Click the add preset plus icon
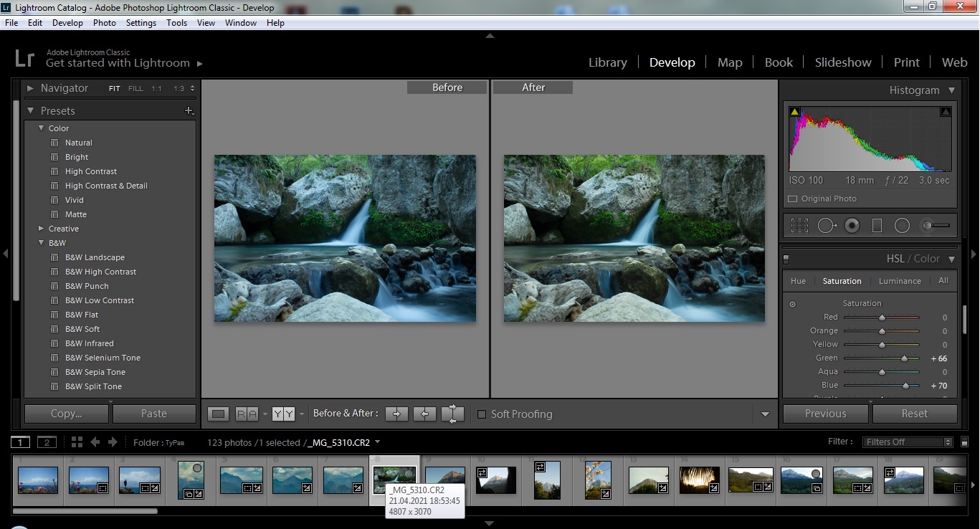 coord(189,110)
